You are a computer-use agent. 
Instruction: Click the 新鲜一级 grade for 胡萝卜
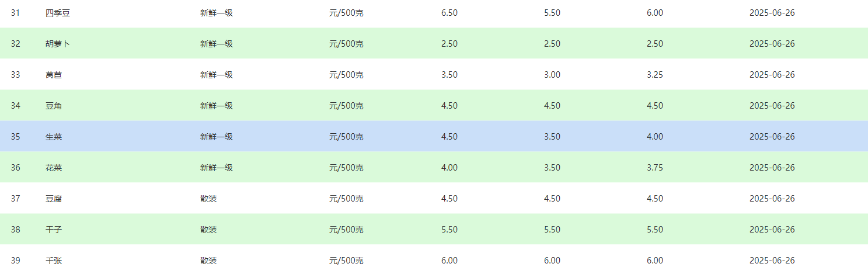pyautogui.click(x=217, y=44)
